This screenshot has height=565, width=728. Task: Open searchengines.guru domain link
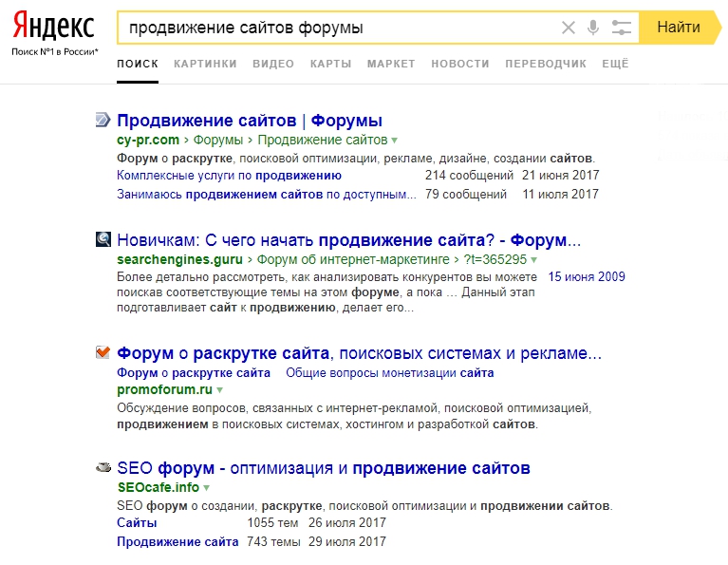tap(179, 259)
